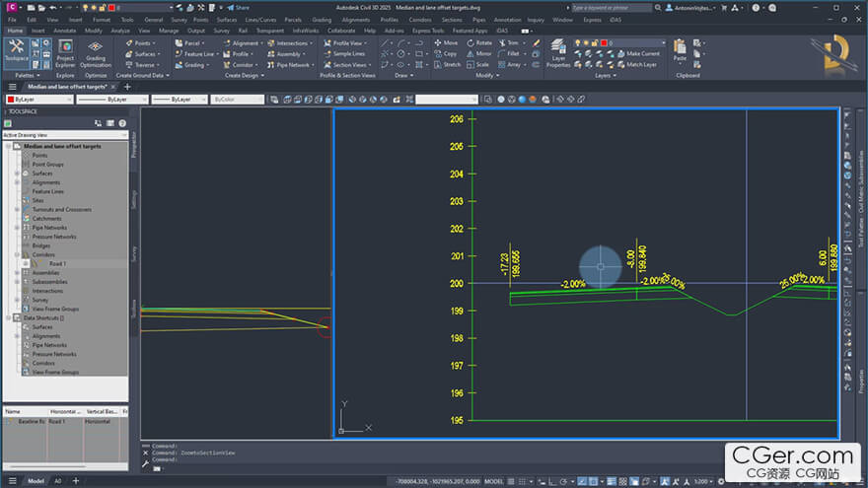Image resolution: width=868 pixels, height=488 pixels.
Task: Expand the Corridors tree node
Action: pyautogui.click(x=17, y=255)
